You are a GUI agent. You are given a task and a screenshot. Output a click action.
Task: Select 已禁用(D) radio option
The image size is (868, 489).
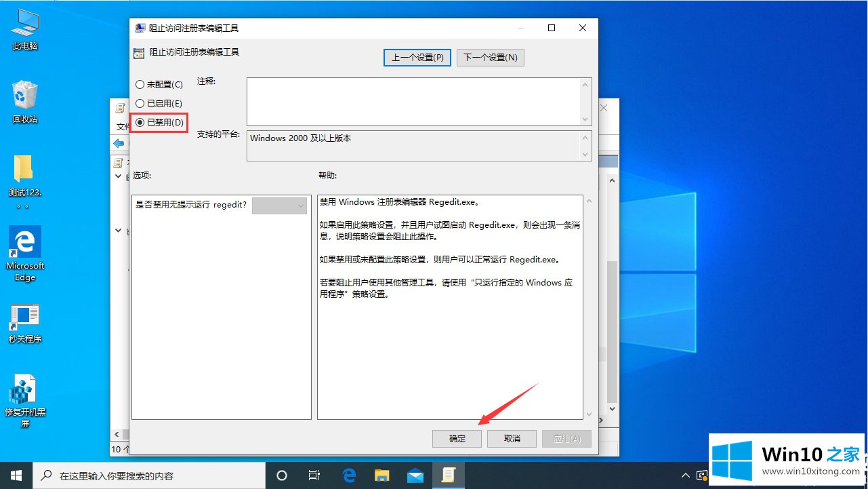point(159,123)
